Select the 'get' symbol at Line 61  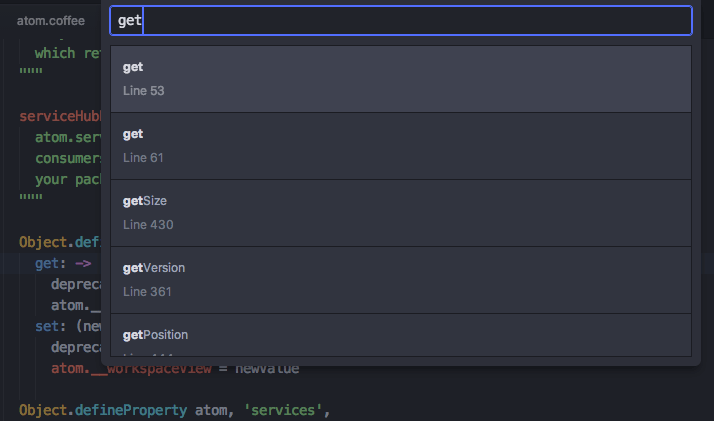coord(401,146)
